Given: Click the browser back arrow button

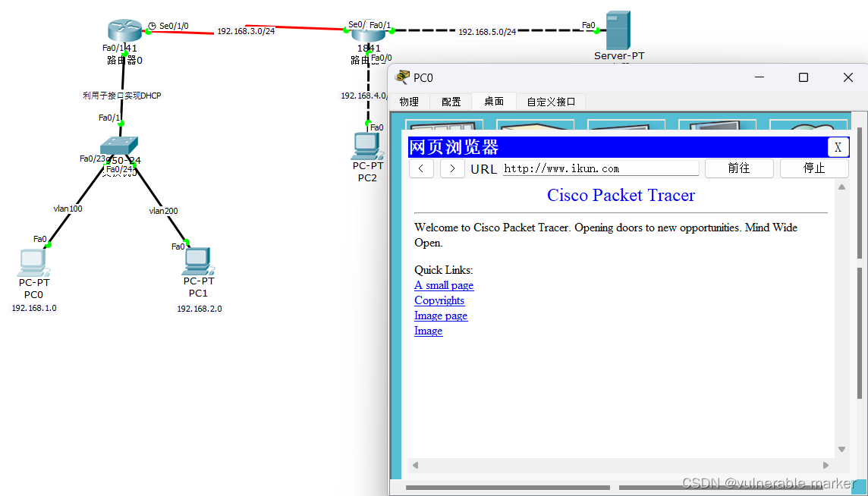Looking at the screenshot, I should pyautogui.click(x=421, y=168).
